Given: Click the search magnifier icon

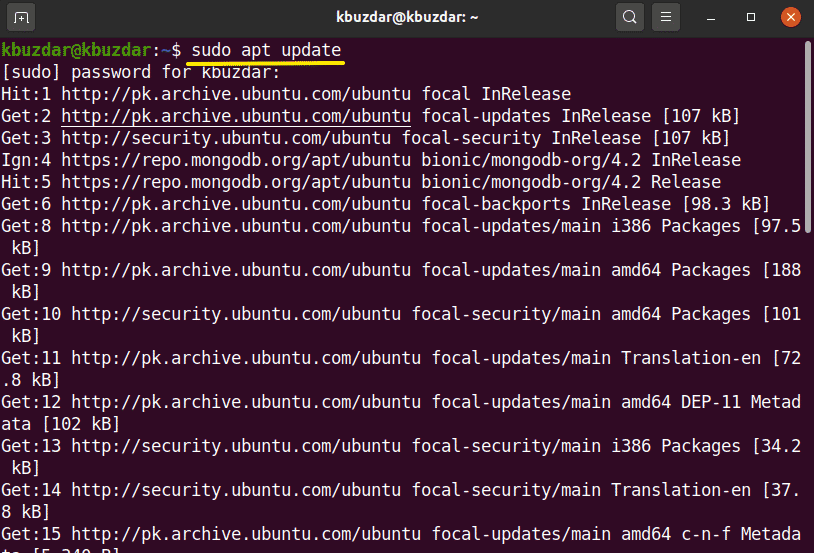Looking at the screenshot, I should 630,17.
